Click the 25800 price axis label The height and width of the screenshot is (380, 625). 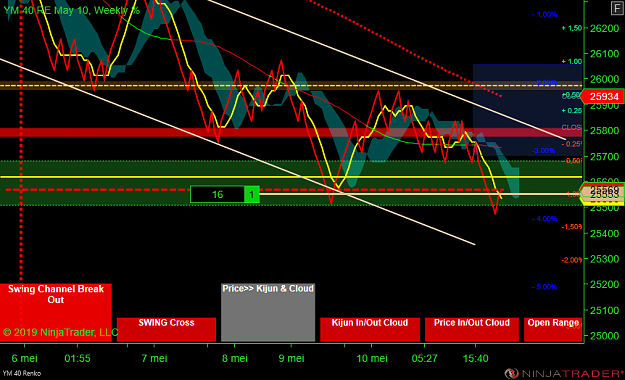[604, 130]
